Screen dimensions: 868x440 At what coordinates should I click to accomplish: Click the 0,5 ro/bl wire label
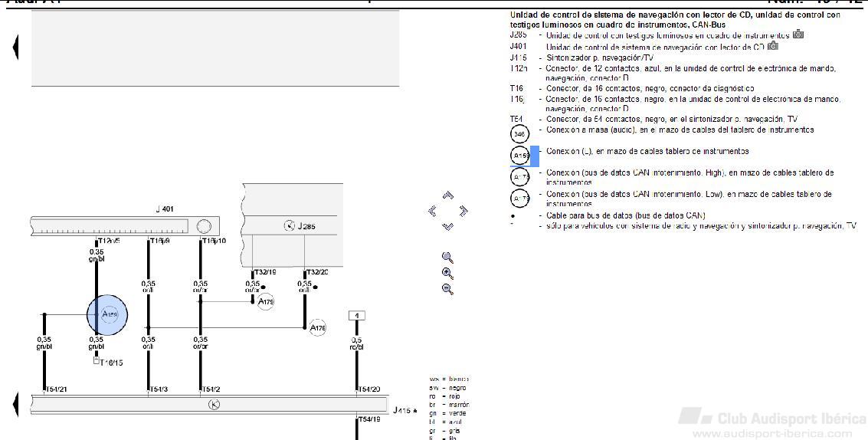coord(356,343)
